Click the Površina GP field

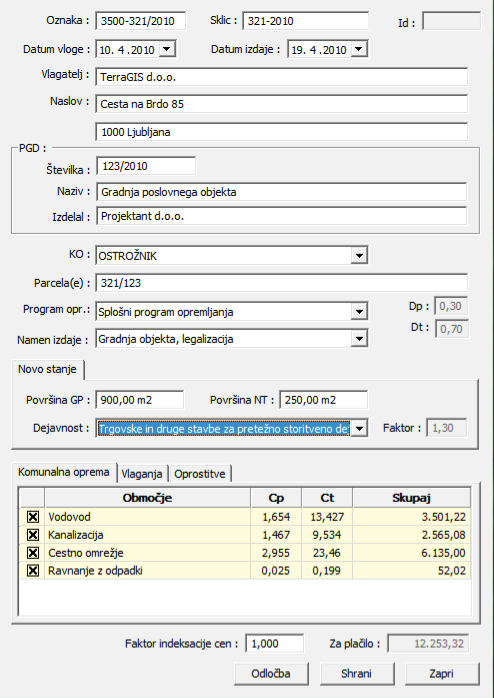[x=140, y=400]
